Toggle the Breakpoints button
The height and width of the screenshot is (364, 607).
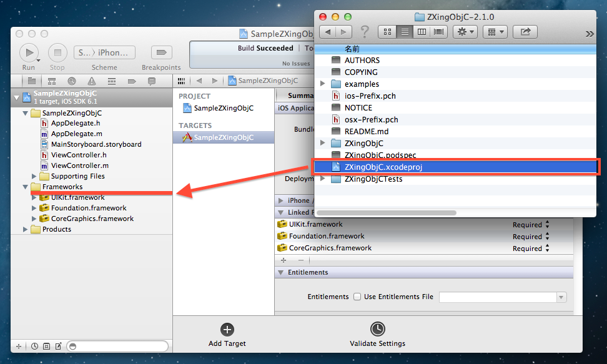[161, 52]
